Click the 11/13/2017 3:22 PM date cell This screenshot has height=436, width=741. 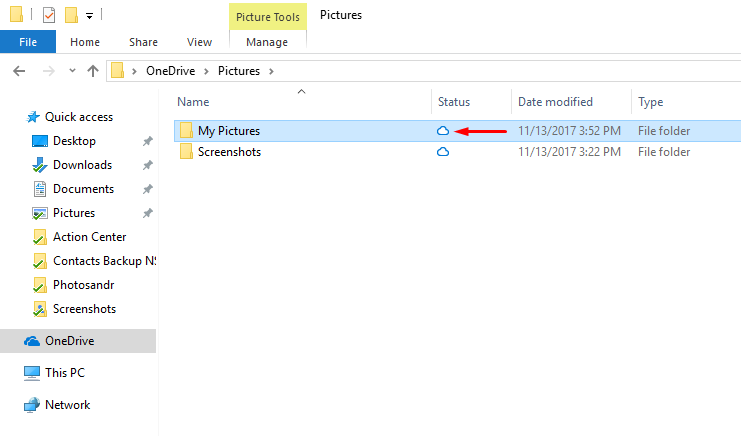coord(569,152)
